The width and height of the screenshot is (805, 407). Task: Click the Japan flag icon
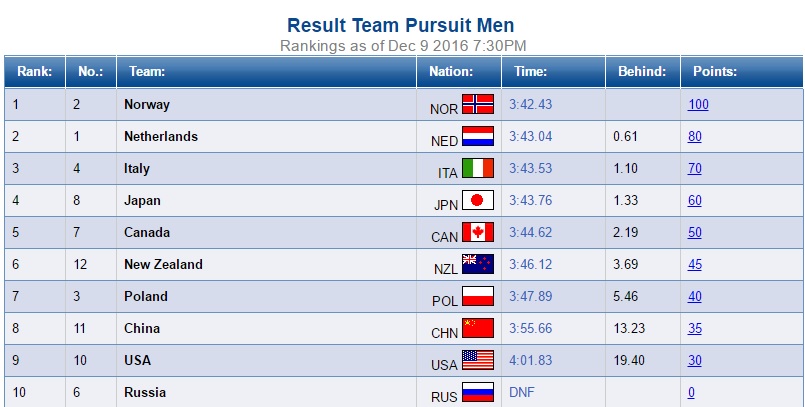point(478,201)
